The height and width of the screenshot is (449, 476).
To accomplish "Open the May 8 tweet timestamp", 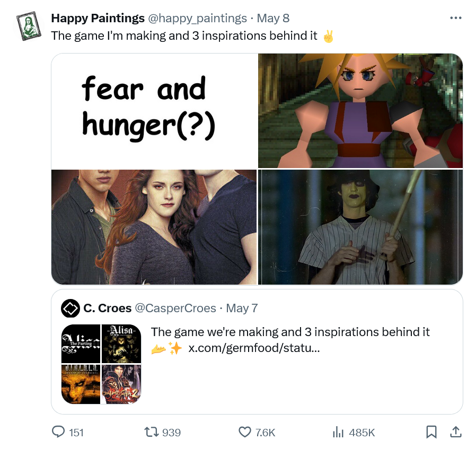I will 273,19.
